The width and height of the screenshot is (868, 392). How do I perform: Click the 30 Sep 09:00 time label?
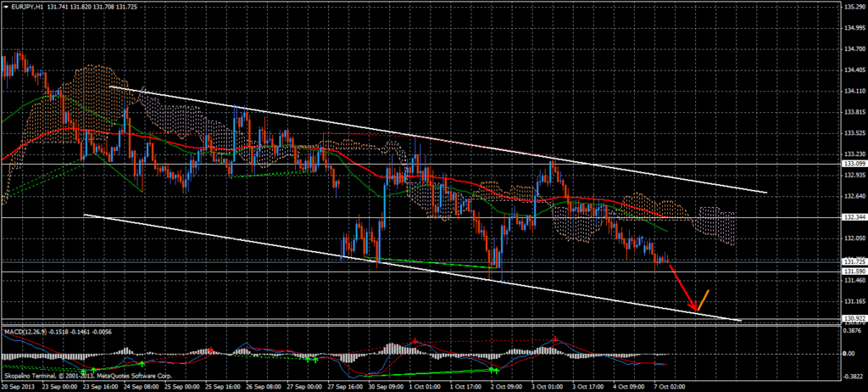[384, 386]
